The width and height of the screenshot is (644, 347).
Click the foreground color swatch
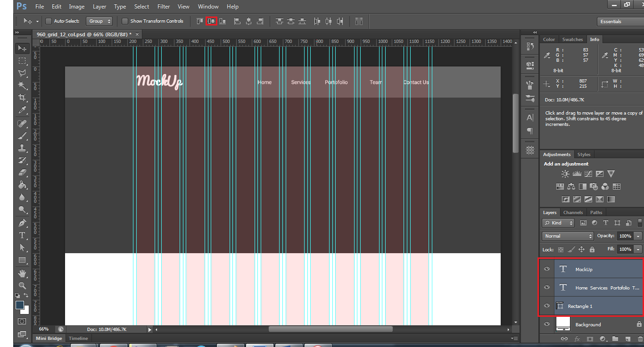(x=20, y=305)
